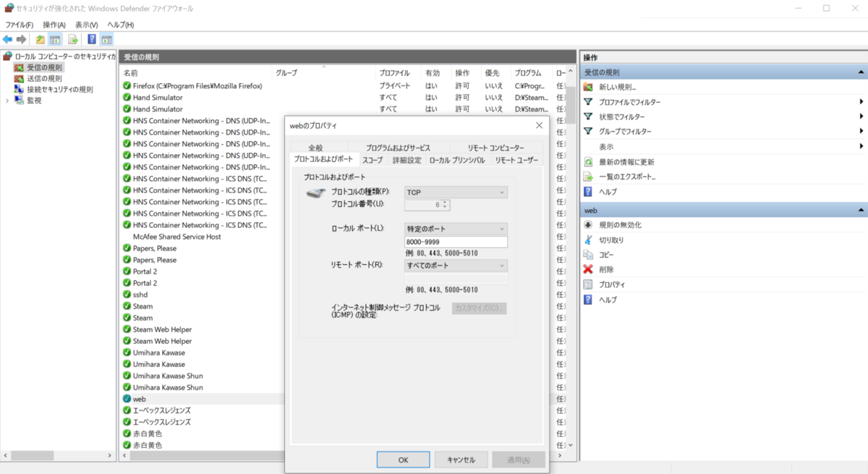Open 状態でフィルター submenu arrow
The height and width of the screenshot is (474, 868).
[x=861, y=117]
